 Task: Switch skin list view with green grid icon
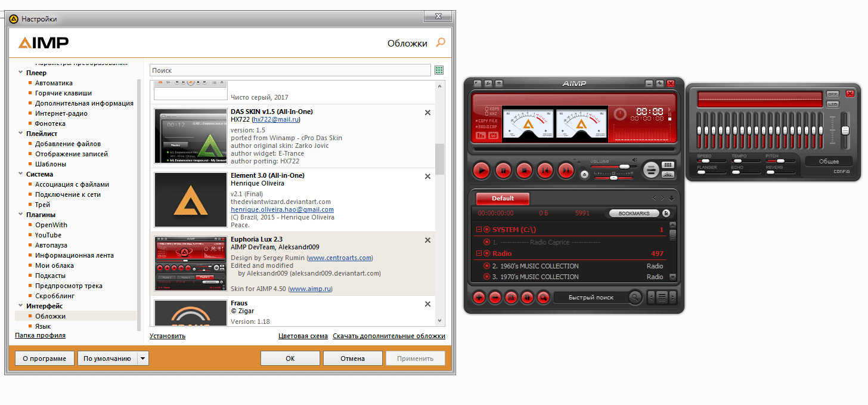439,70
